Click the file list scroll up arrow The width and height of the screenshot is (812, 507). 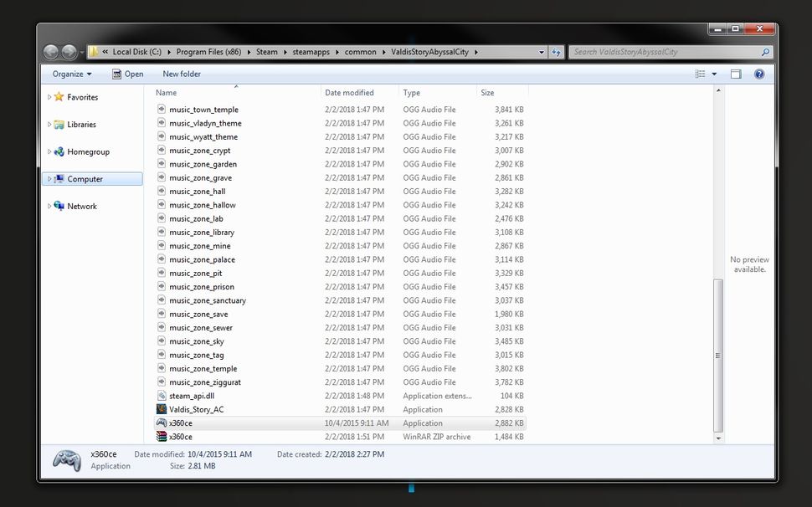pos(718,91)
